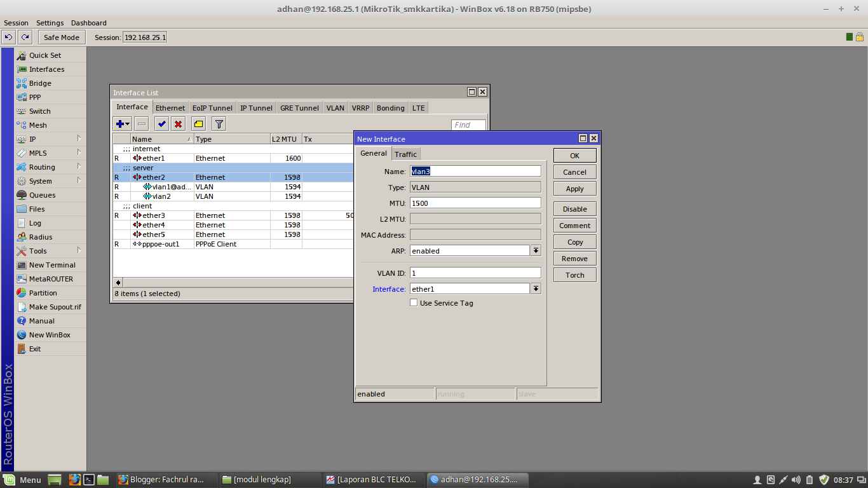Switch to the VLAN tab in Interface List
868x488 pixels.
click(x=336, y=108)
